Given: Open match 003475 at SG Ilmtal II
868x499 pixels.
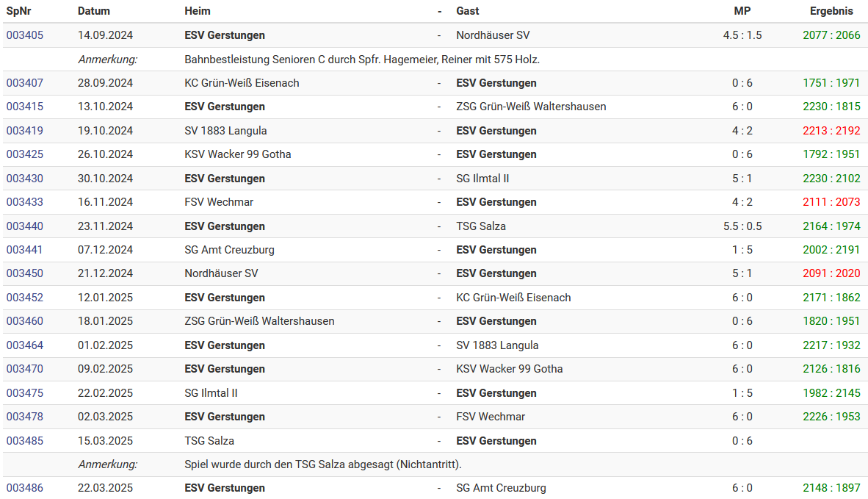Looking at the screenshot, I should pos(25,393).
